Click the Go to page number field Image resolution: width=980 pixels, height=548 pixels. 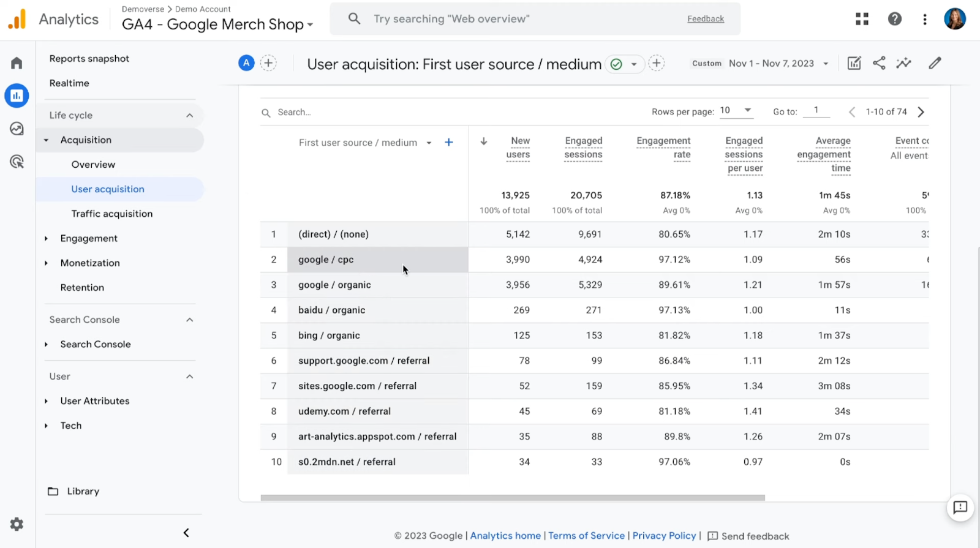816,111
